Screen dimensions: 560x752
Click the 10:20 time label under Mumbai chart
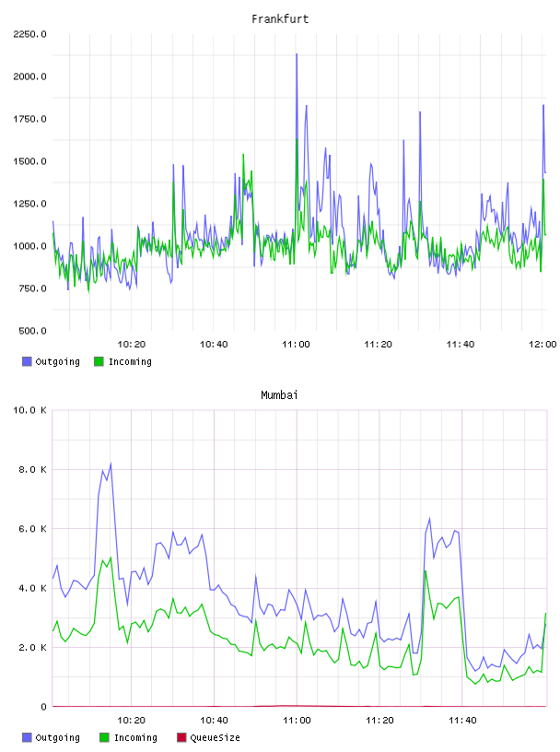pos(132,721)
